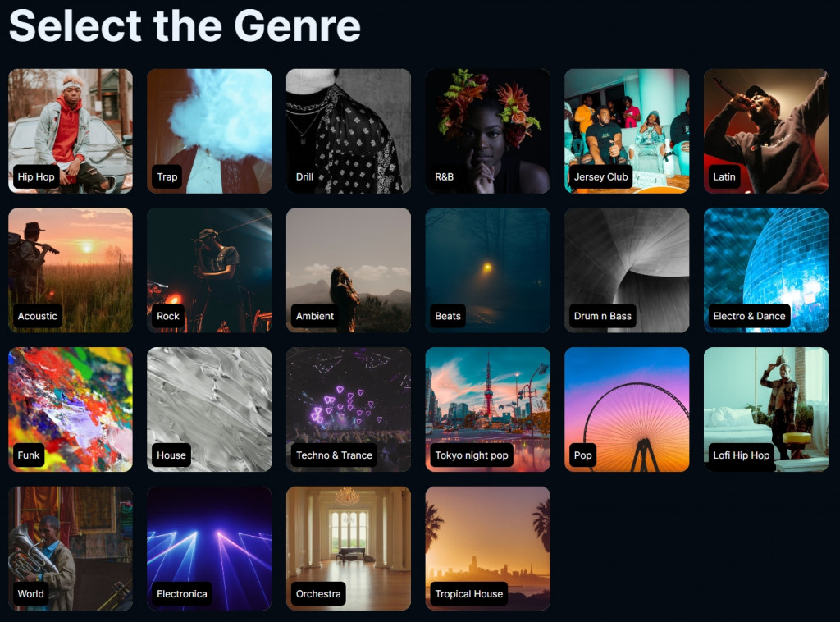Choose the Orchestra genre card
Viewport: 840px width, 622px height.
click(x=349, y=548)
